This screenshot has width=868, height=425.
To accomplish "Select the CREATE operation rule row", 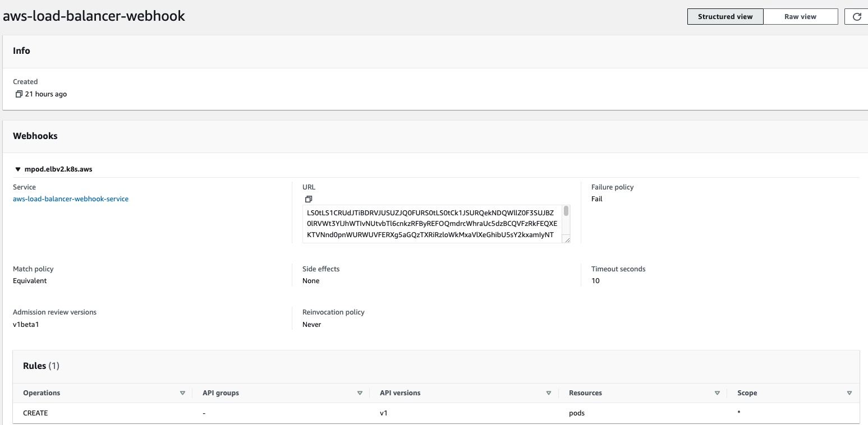I will pos(35,413).
